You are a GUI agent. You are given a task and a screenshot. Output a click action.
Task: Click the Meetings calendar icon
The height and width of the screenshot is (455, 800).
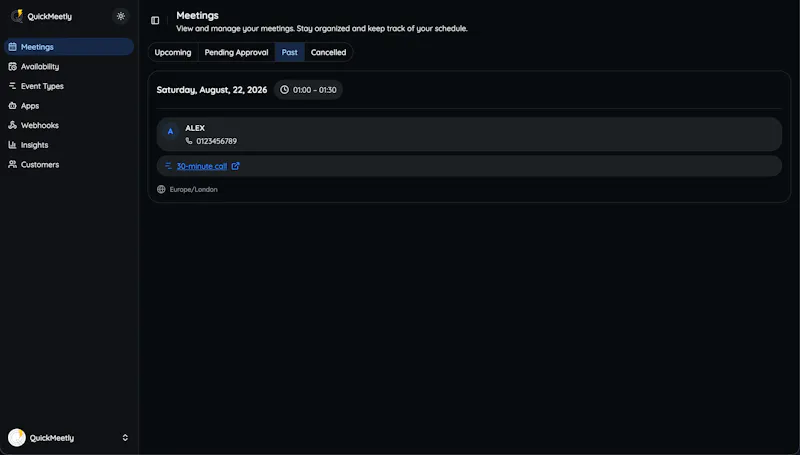[12, 47]
